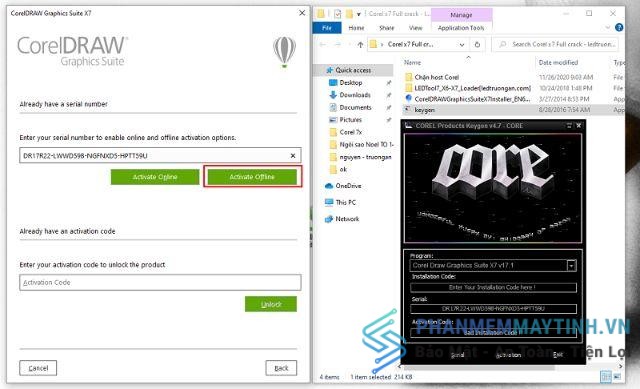Click the Activation button in the keygen

(508, 355)
